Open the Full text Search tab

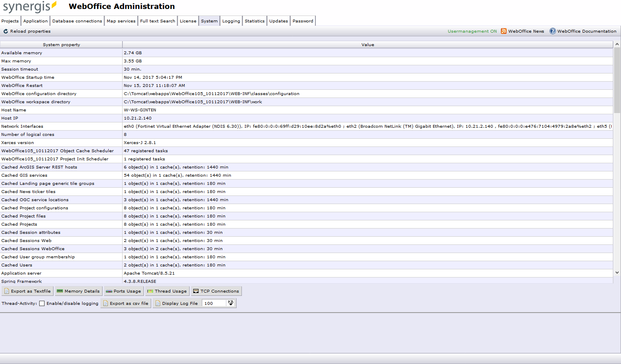tap(157, 20)
